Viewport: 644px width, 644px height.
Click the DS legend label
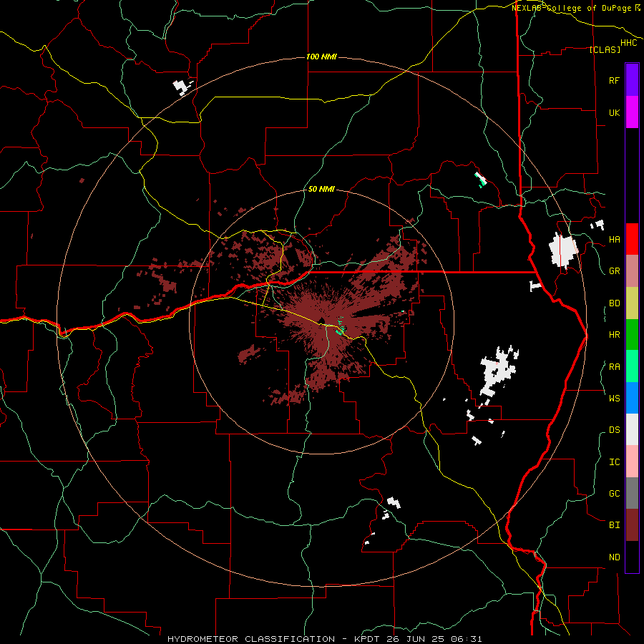tap(614, 430)
